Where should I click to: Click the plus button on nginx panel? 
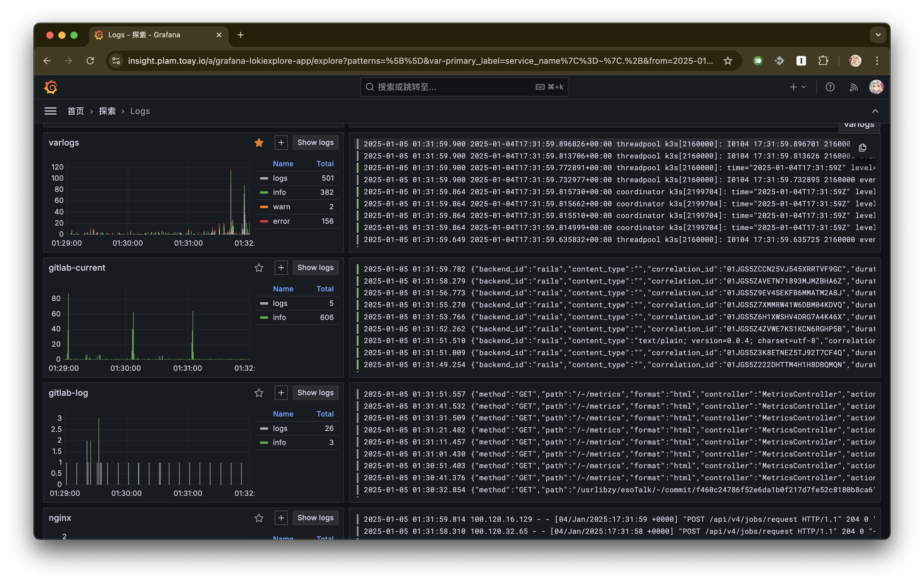[x=281, y=518]
